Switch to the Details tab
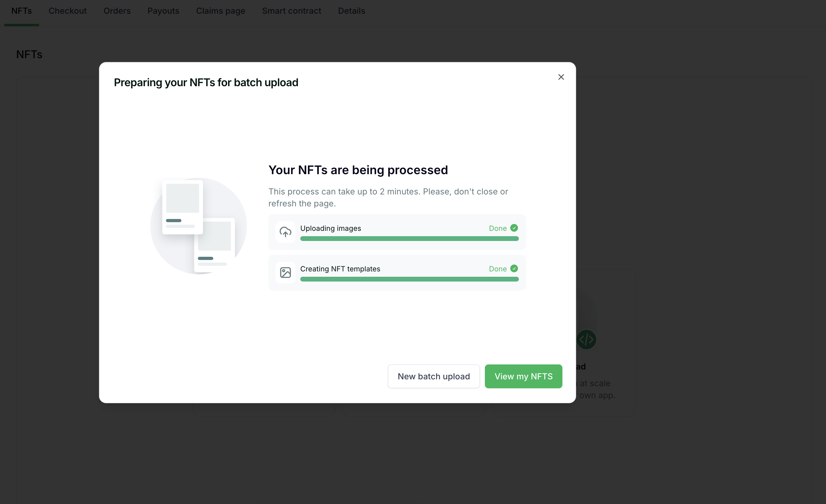 click(351, 11)
